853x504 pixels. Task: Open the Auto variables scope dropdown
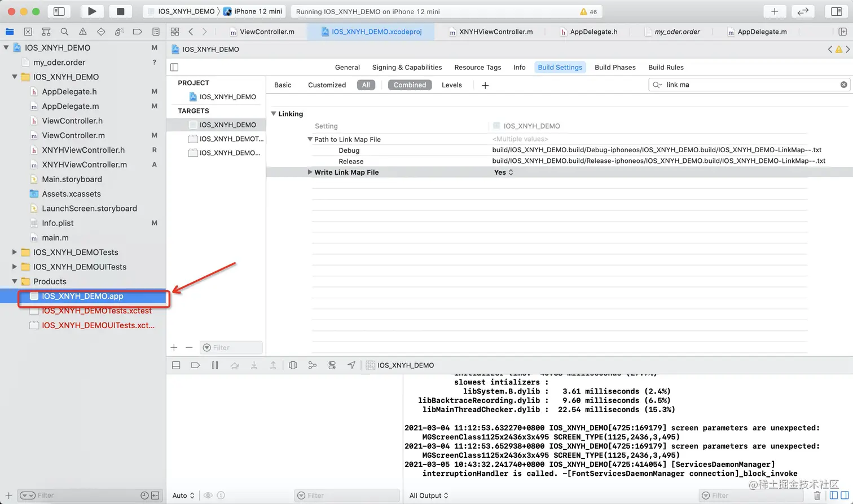(183, 496)
